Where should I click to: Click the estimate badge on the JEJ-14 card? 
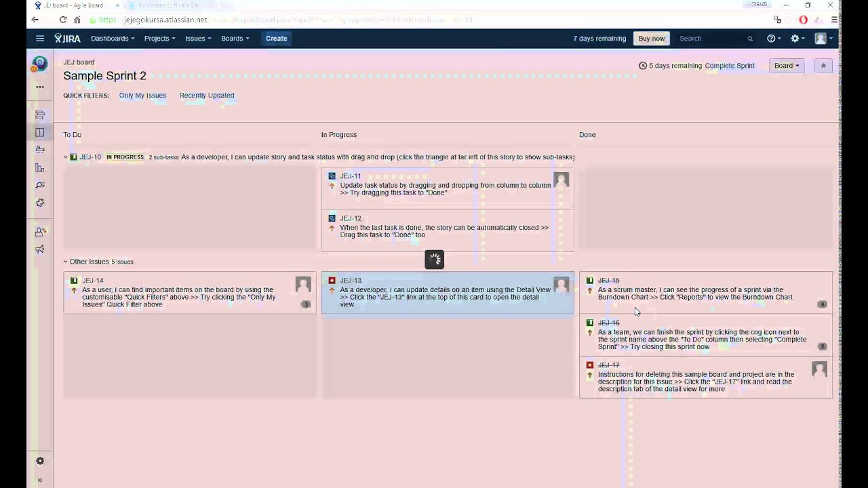pyautogui.click(x=306, y=304)
